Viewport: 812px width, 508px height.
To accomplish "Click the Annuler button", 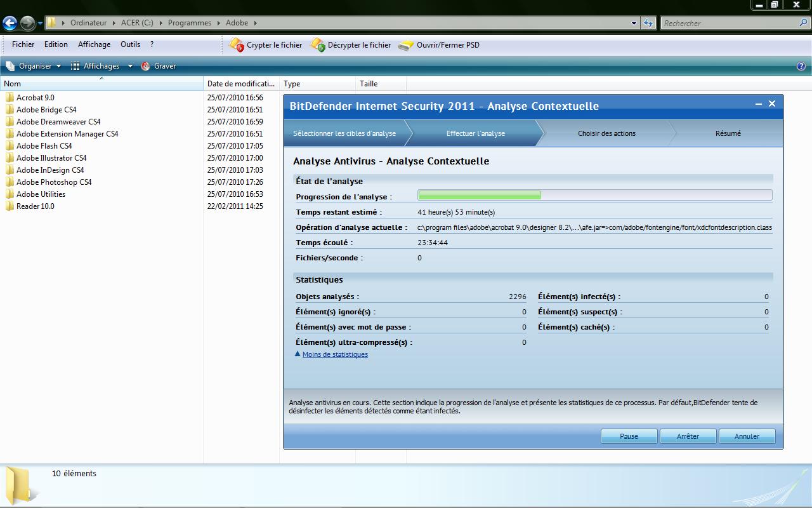I will [x=747, y=436].
